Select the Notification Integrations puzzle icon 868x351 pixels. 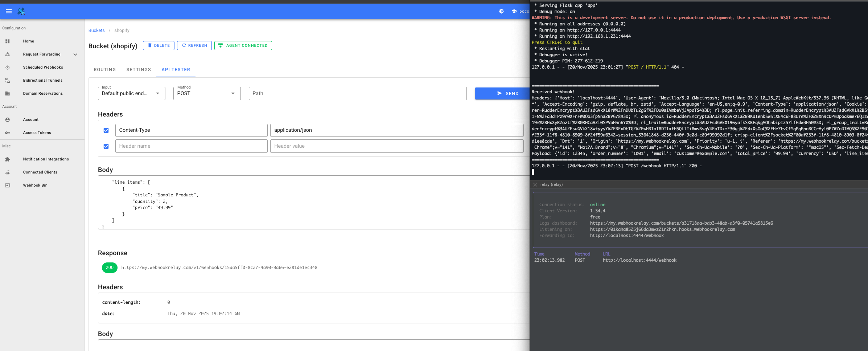pos(8,159)
